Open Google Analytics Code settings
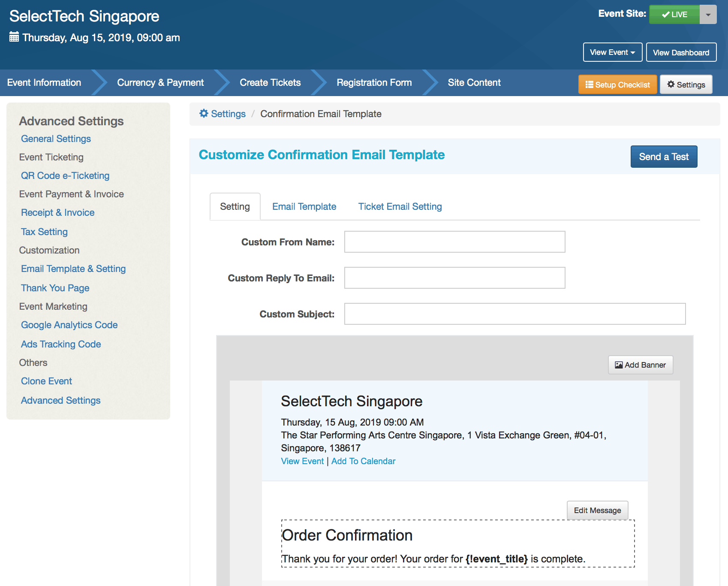This screenshot has height=586, width=728. (69, 325)
